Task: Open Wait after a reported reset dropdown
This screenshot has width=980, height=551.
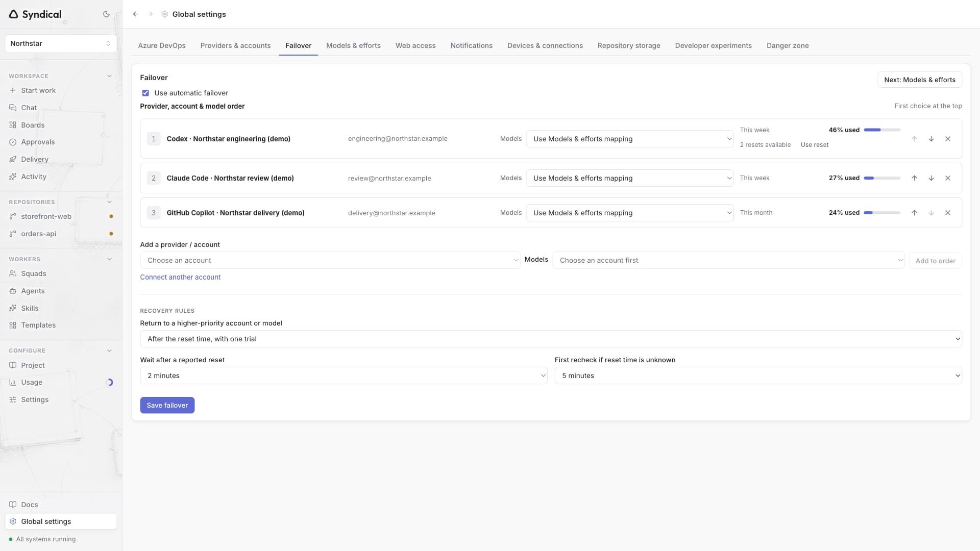Action: click(344, 375)
